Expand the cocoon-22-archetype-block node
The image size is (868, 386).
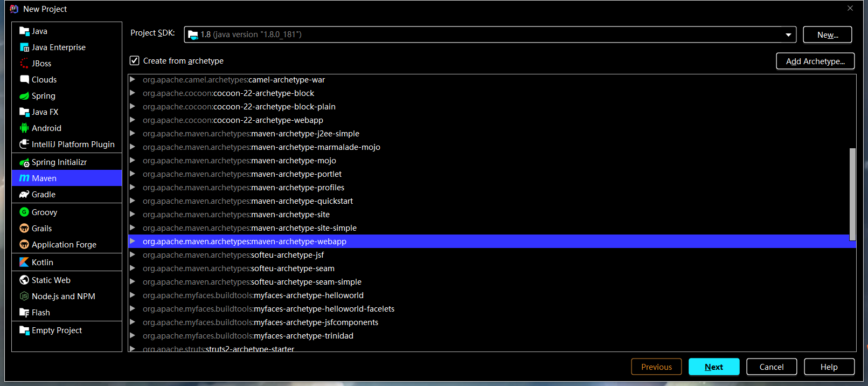pos(133,93)
